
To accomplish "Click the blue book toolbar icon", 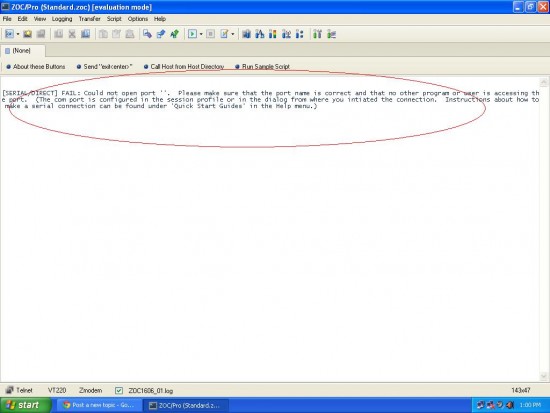I will tap(85, 34).
